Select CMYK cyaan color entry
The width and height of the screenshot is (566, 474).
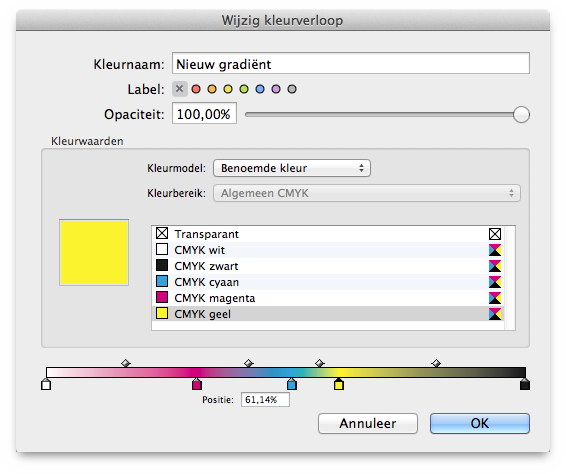tap(328, 282)
